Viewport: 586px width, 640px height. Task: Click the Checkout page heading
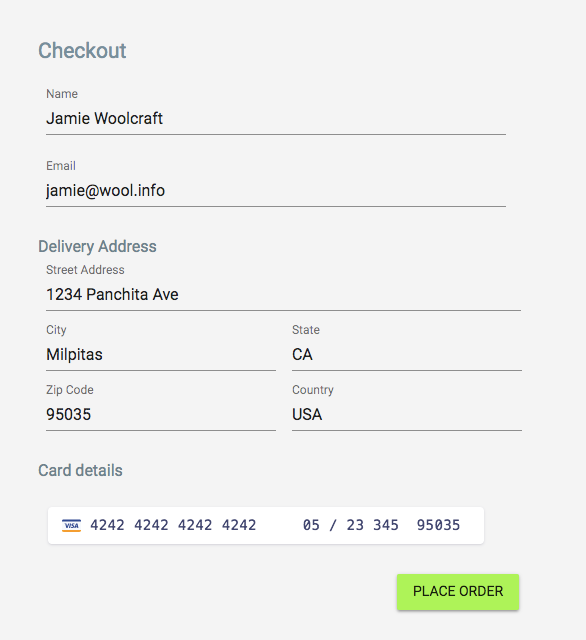pos(82,51)
